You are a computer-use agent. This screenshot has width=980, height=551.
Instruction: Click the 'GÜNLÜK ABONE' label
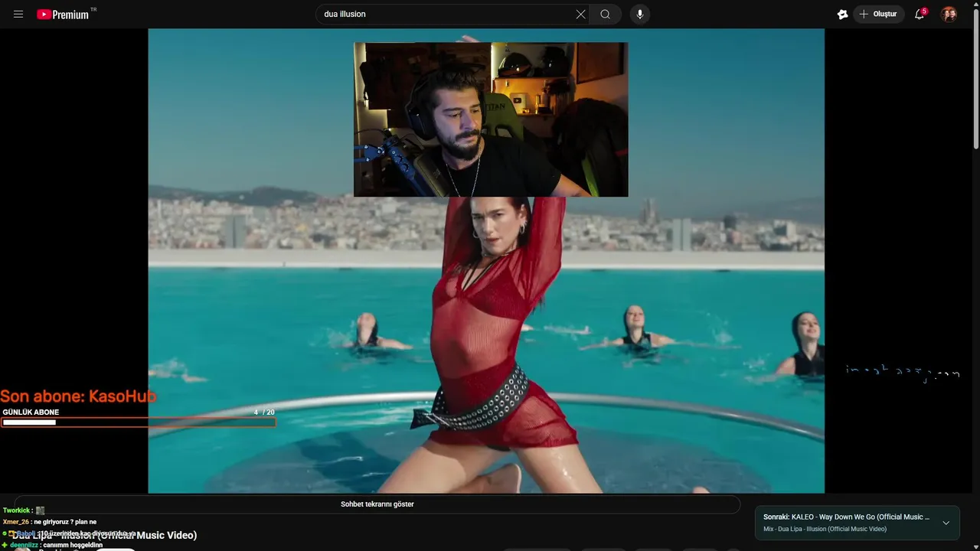coord(31,412)
